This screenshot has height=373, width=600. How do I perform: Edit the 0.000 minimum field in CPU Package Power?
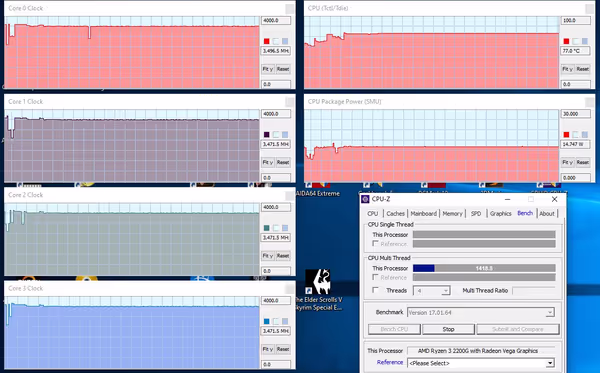coord(576,178)
